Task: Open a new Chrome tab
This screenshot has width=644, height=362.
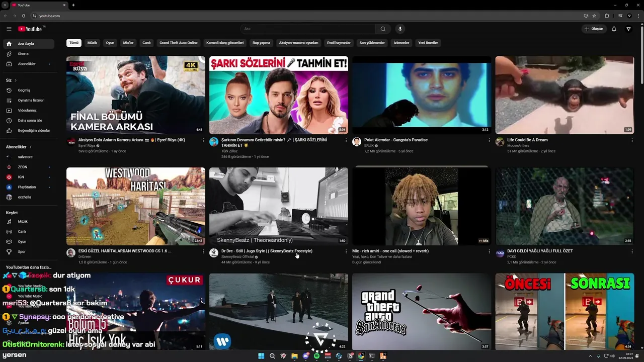Action: pyautogui.click(x=73, y=5)
